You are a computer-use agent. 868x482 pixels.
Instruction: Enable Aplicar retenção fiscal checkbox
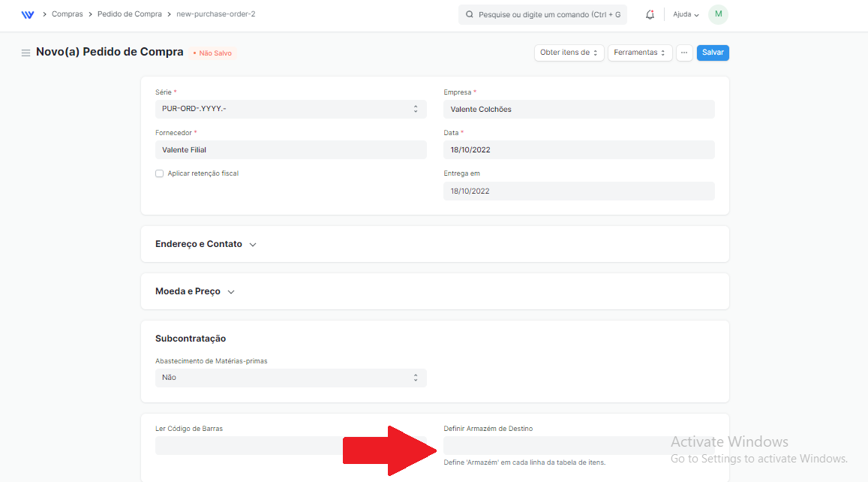pyautogui.click(x=160, y=173)
